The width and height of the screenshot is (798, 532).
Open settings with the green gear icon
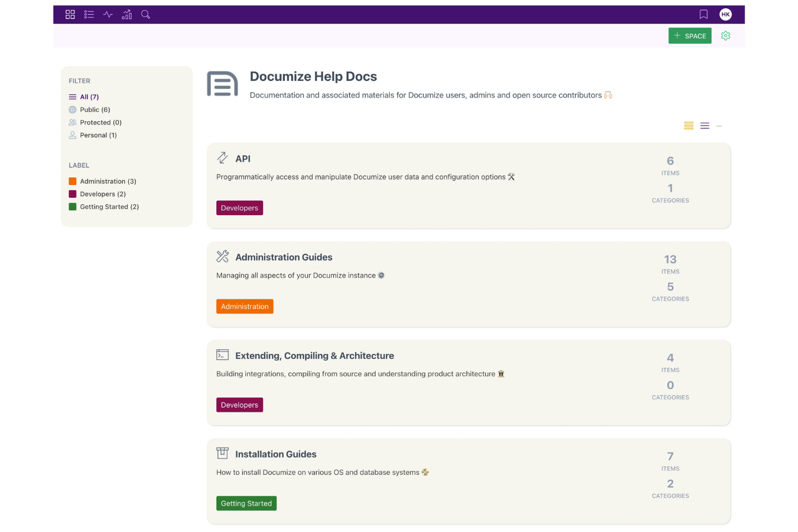click(x=726, y=36)
